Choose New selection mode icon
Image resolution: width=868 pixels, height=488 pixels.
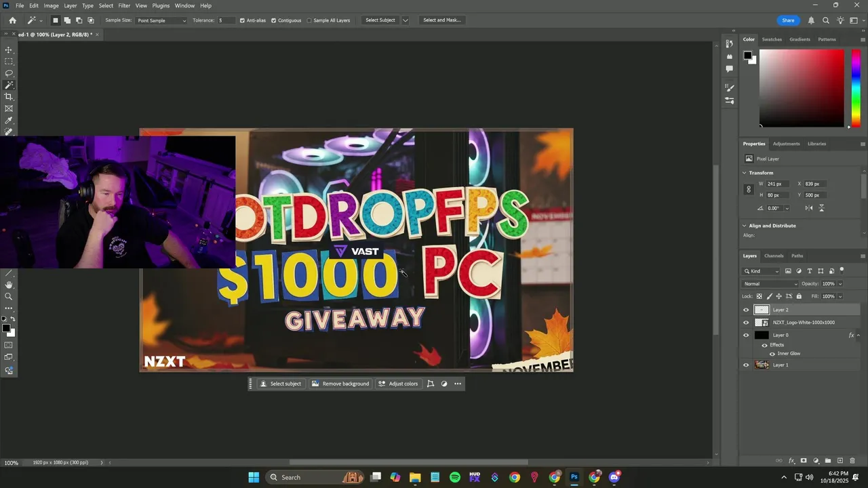coord(56,20)
